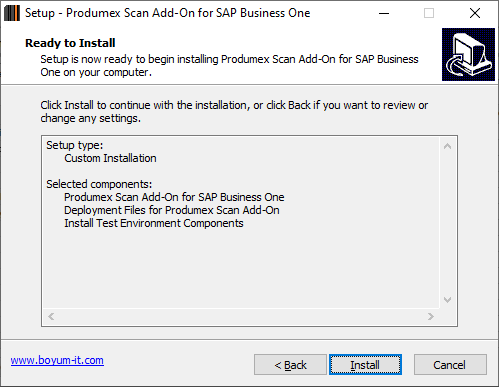Viewport: 499px width, 387px height.
Task: Go back with the Back button
Action: (290, 365)
